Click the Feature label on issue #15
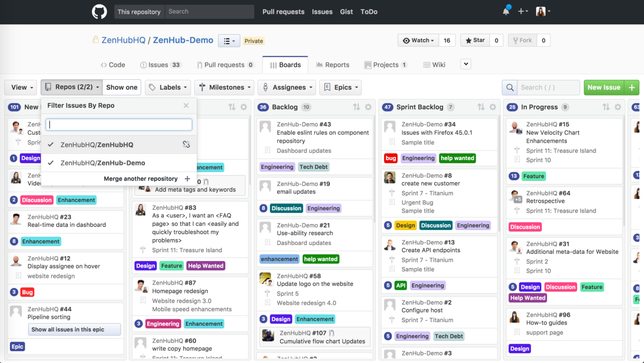This screenshot has width=644, height=363. (x=534, y=176)
